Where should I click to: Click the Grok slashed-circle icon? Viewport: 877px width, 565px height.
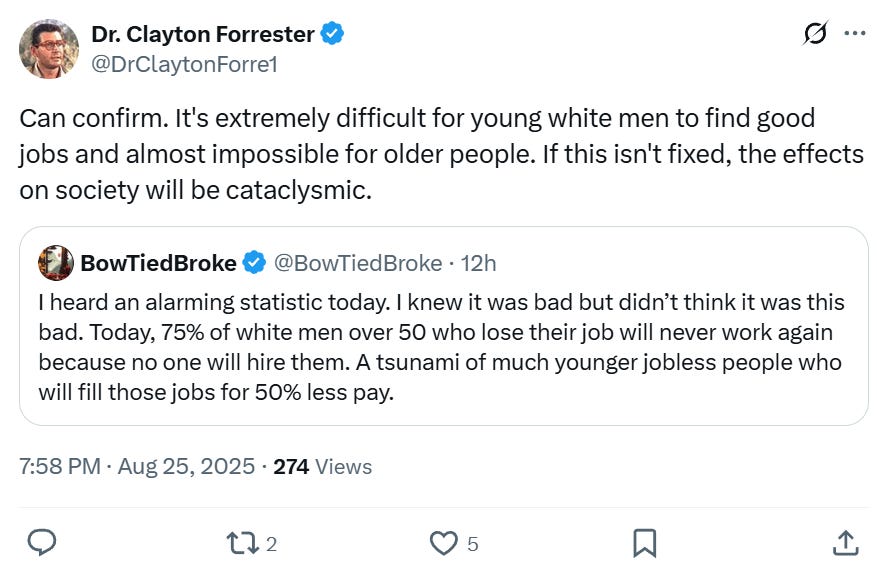point(815,34)
